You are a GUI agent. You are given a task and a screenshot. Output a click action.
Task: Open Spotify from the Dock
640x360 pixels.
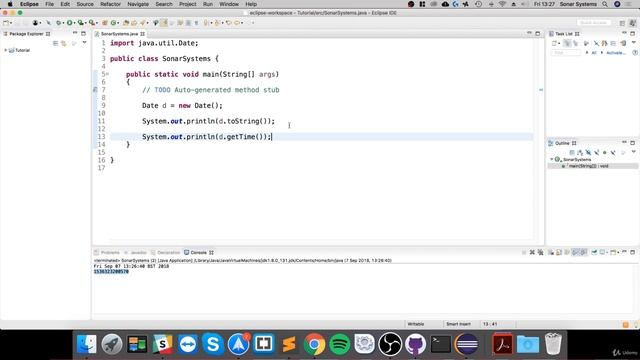[340, 344]
